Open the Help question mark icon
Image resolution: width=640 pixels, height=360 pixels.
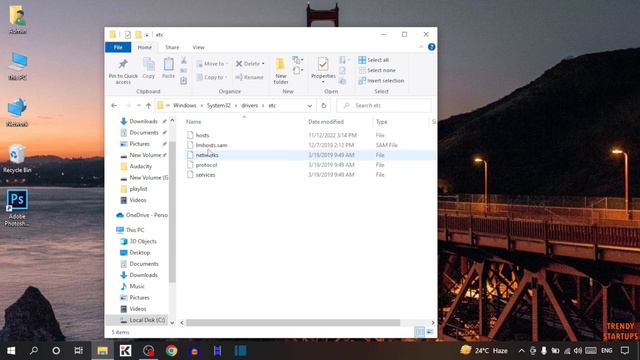(431, 47)
